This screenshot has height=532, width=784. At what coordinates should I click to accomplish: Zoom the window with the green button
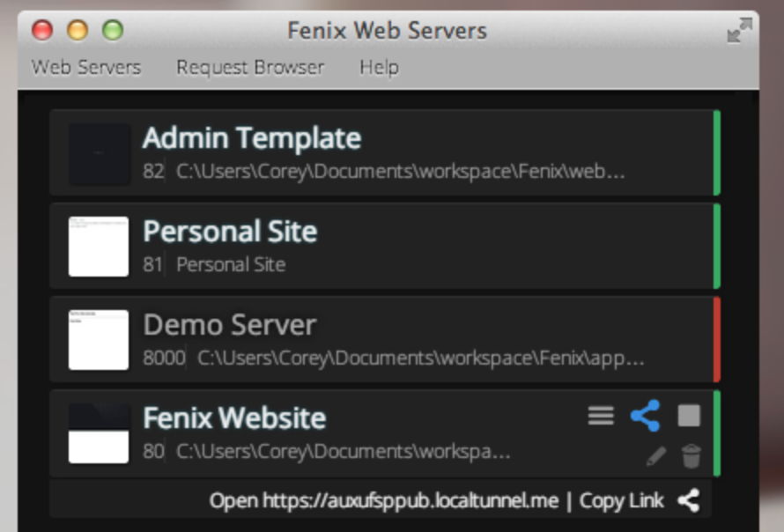tap(113, 31)
